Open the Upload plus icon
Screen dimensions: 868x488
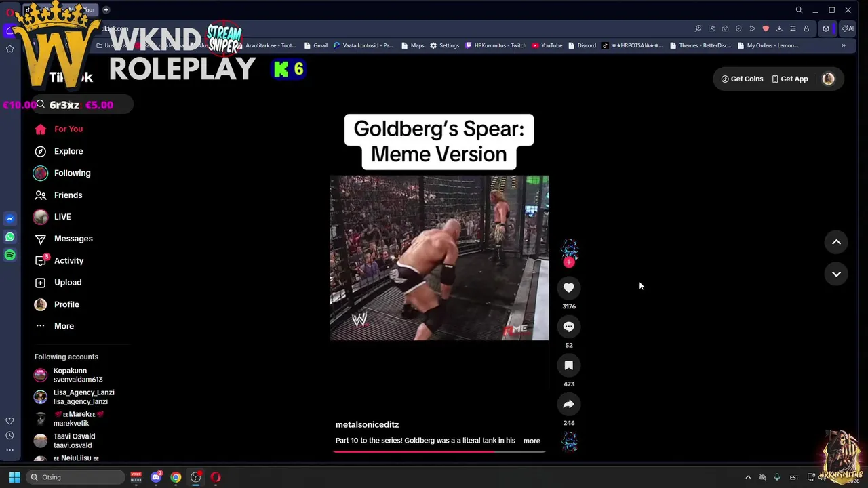pos(41,283)
